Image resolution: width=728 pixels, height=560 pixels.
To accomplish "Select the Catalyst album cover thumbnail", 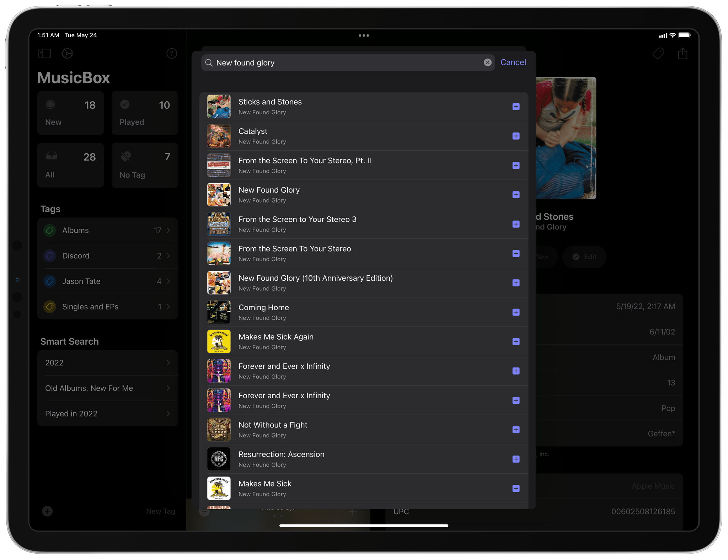I will click(x=219, y=136).
